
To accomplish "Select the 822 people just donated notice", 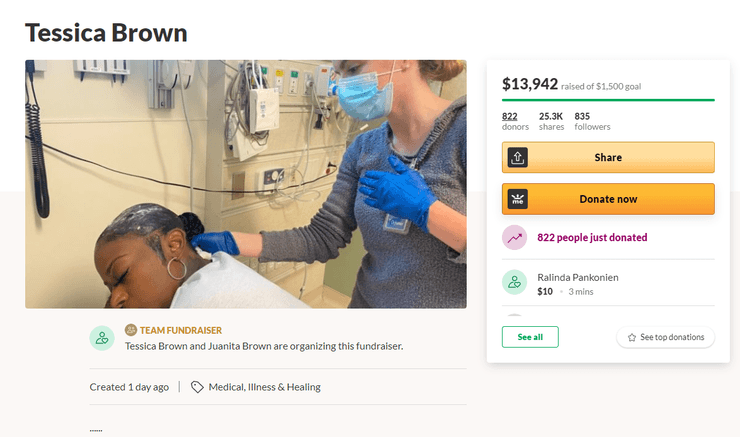I will point(592,238).
